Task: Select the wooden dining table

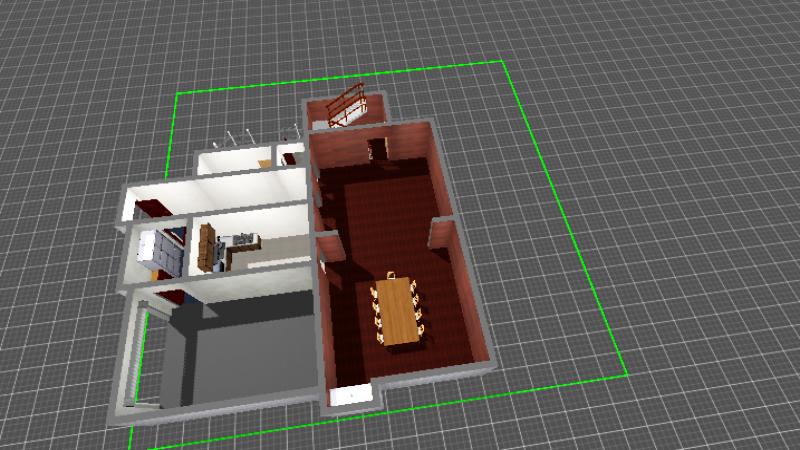Action: click(x=398, y=310)
